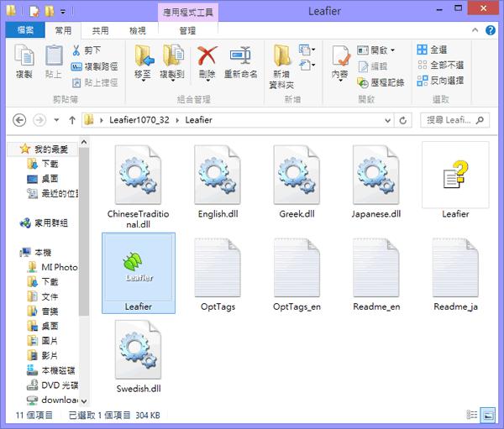Click the Application Tools (應用程式工具) header

click(188, 13)
